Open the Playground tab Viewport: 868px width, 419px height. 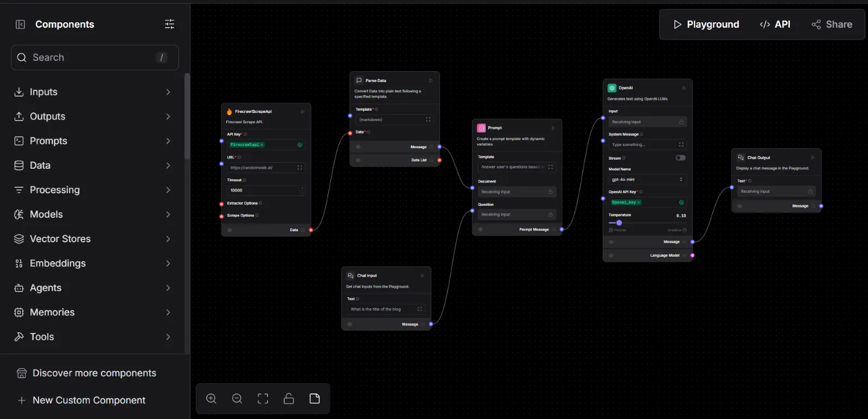(x=706, y=24)
